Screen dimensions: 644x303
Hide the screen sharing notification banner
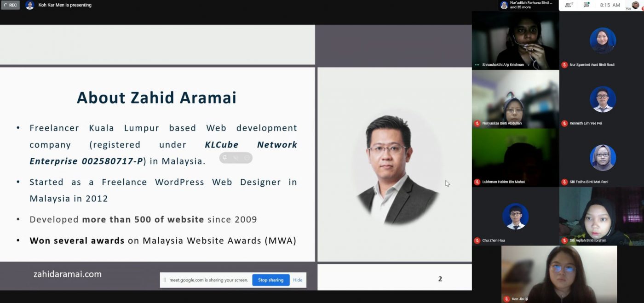[298, 280]
